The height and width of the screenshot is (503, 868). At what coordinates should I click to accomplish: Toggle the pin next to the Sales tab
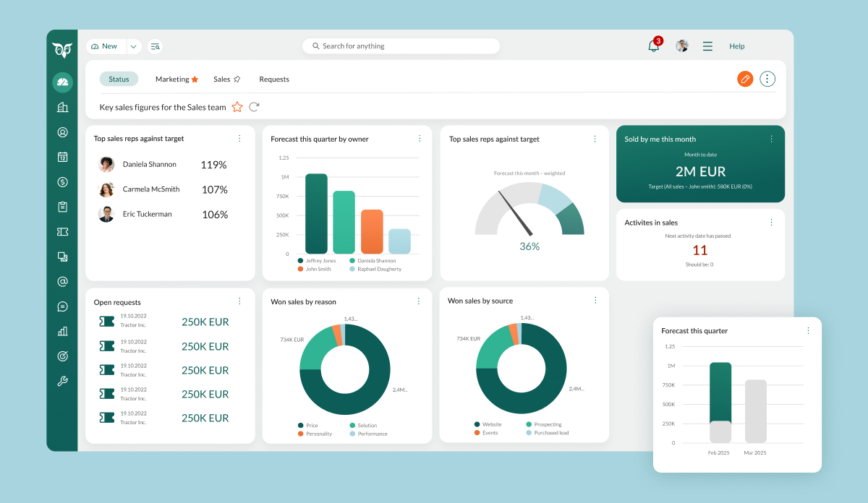[237, 79]
